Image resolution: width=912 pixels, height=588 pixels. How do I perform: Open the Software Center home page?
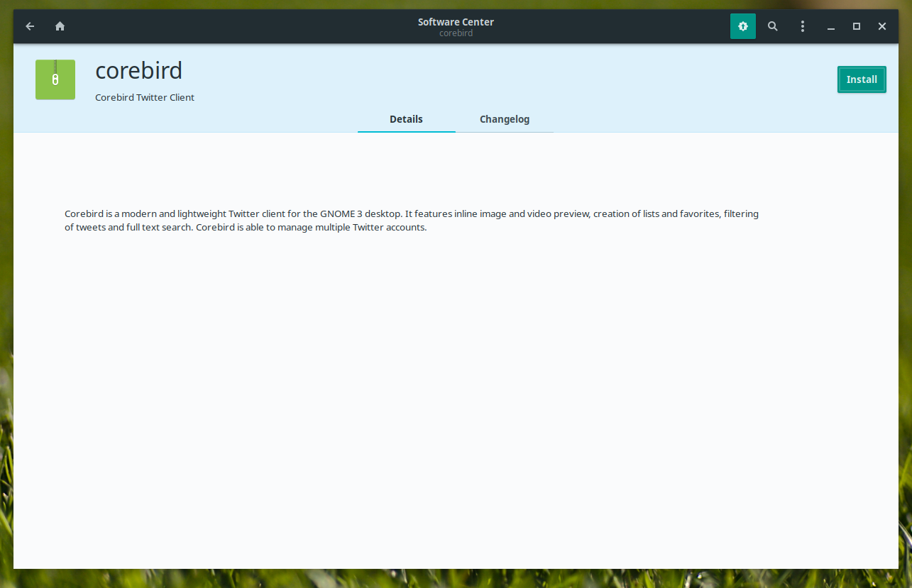[x=60, y=26]
